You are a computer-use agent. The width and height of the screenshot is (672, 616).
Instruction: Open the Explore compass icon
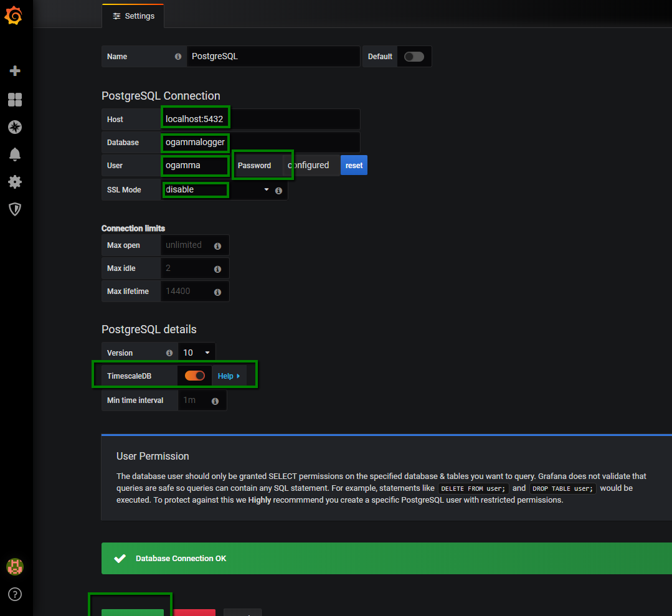click(x=15, y=127)
